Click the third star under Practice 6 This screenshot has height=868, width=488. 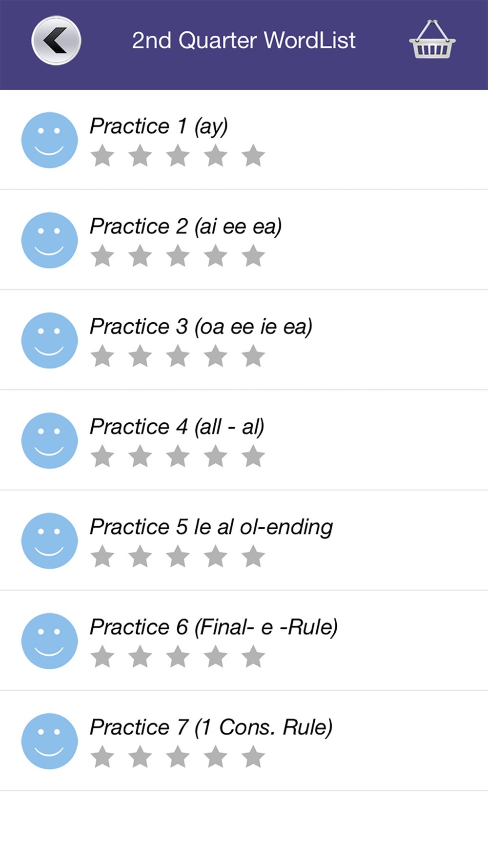[x=178, y=656]
